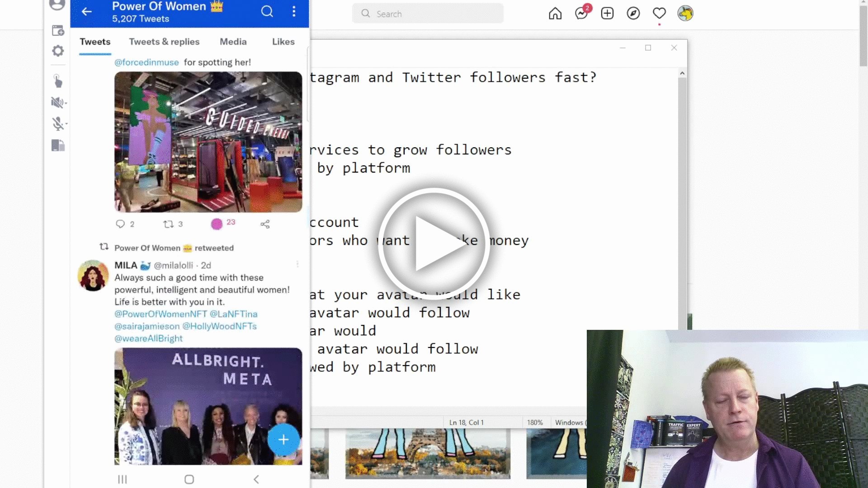Image resolution: width=868 pixels, height=488 pixels.
Task: Toggle speaker mute in the emulator sidebar
Action: coord(58,103)
